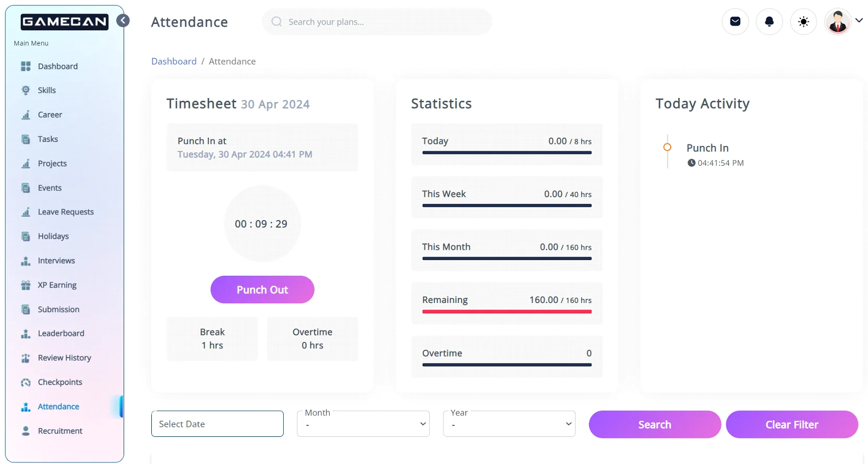Click the Review History icon
This screenshot has width=868, height=464.
click(26, 358)
